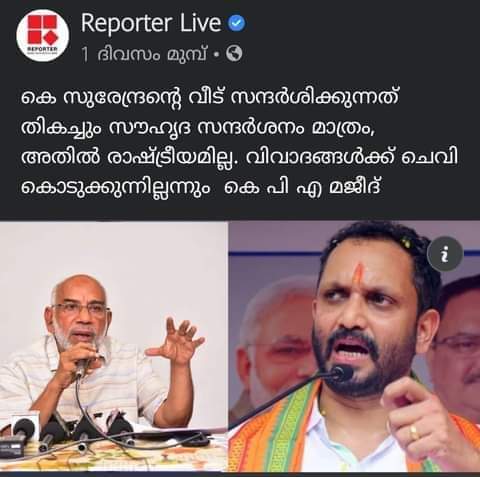Click the word 'വിവാദങ്ങൾക്ക്' in caption

coord(319,158)
